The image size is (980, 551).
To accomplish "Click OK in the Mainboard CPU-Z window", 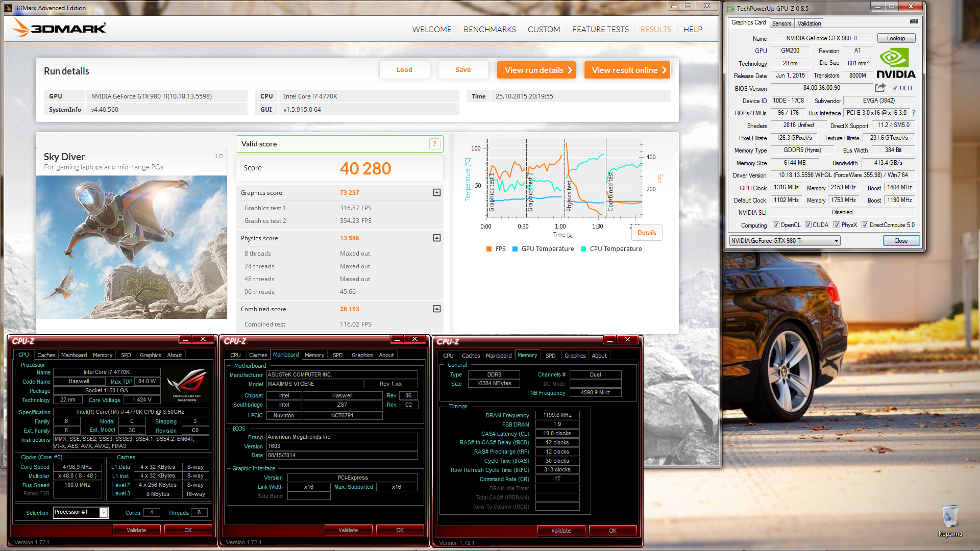I will pos(400,530).
